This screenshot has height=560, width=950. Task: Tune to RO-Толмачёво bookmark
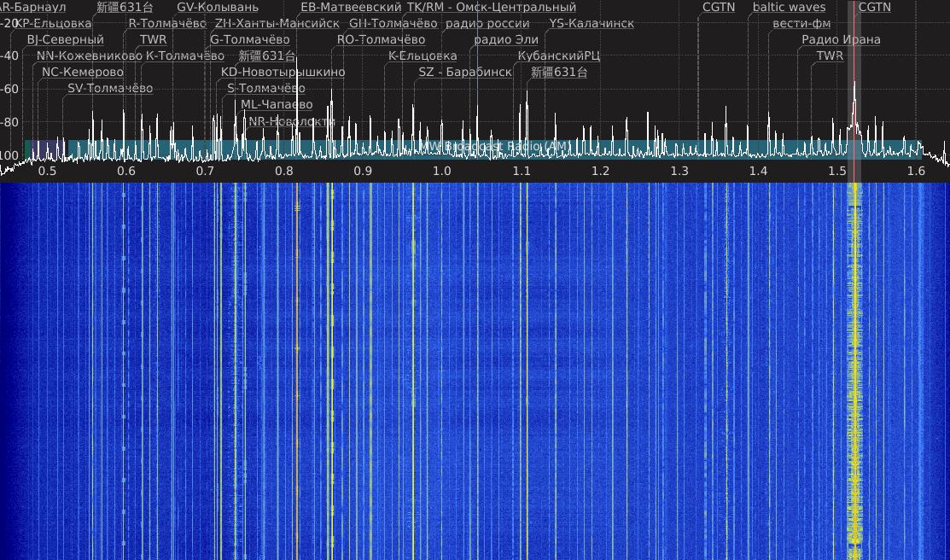click(381, 40)
